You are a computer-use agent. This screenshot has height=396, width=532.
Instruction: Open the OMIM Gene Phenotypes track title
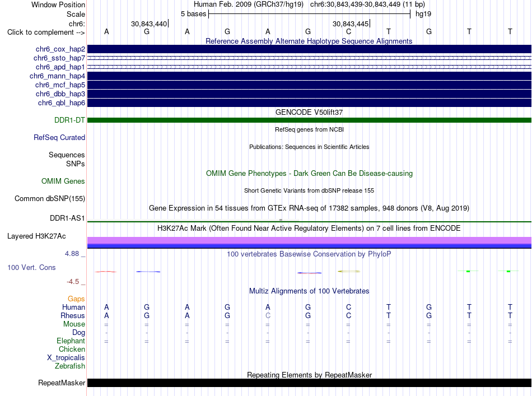[309, 174]
